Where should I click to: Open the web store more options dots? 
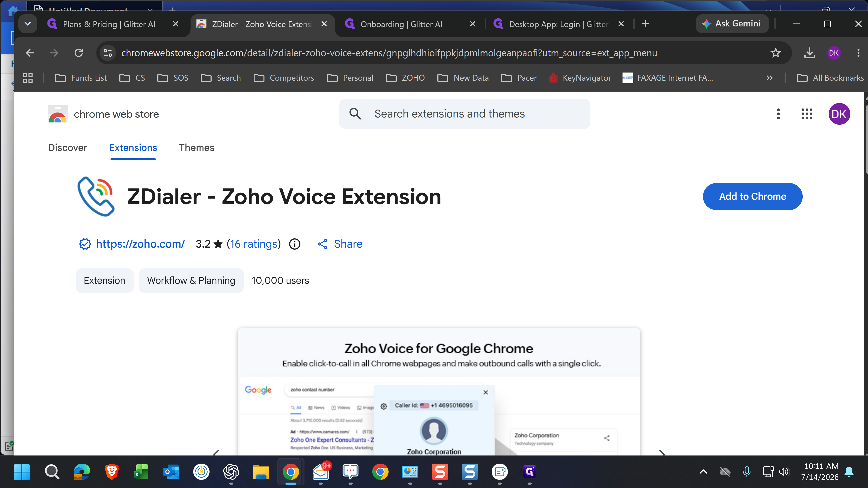[778, 114]
